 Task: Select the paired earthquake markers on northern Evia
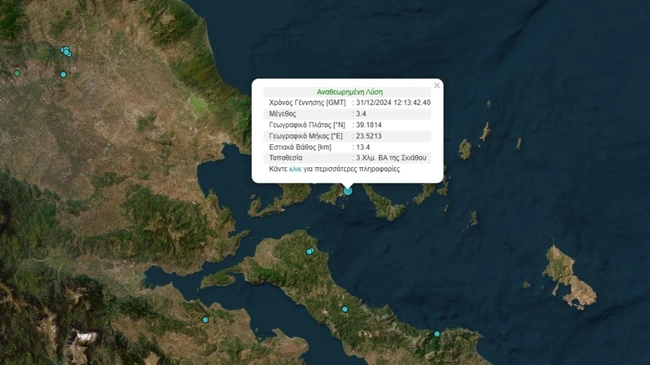tap(310, 251)
